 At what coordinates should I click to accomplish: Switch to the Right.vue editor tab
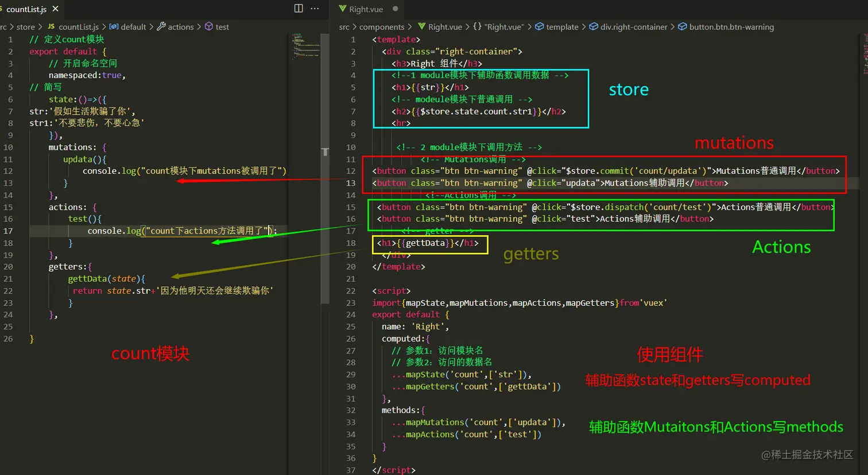point(366,9)
